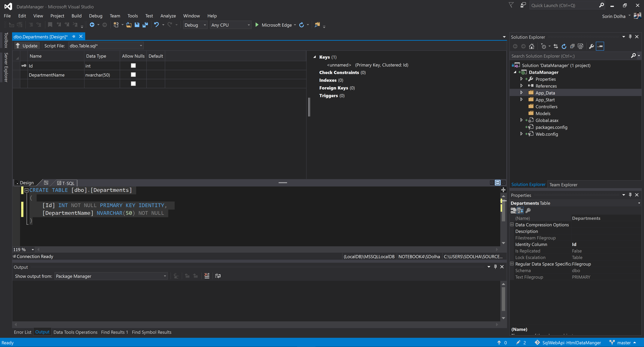Open the Debug configuration dropdown
The height and width of the screenshot is (347, 644).
click(195, 25)
